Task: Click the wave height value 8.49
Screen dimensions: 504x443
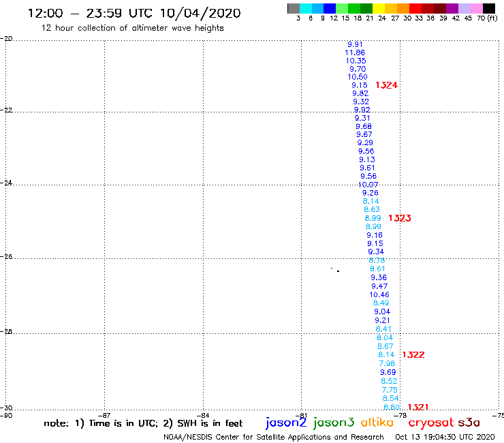Action: pos(381,303)
